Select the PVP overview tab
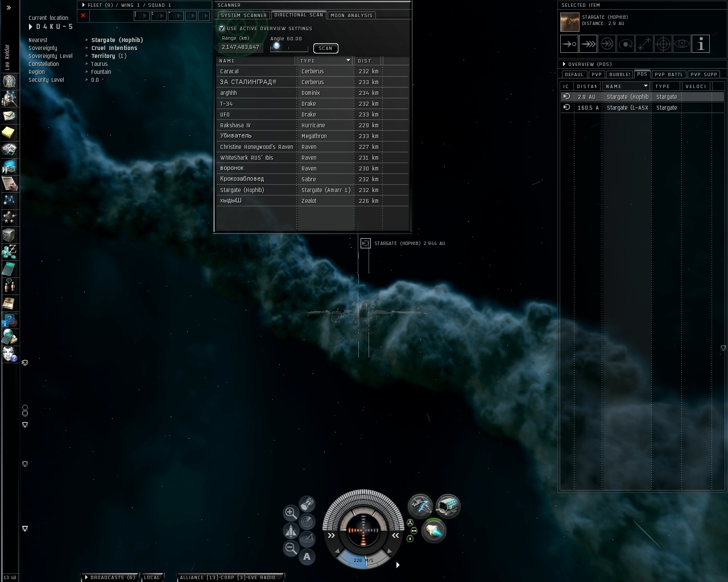 point(597,74)
